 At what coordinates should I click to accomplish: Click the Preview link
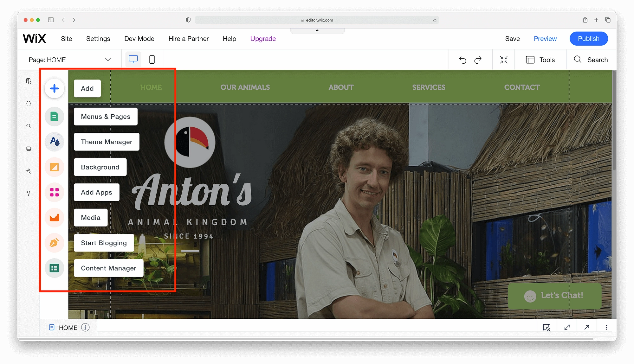point(545,39)
